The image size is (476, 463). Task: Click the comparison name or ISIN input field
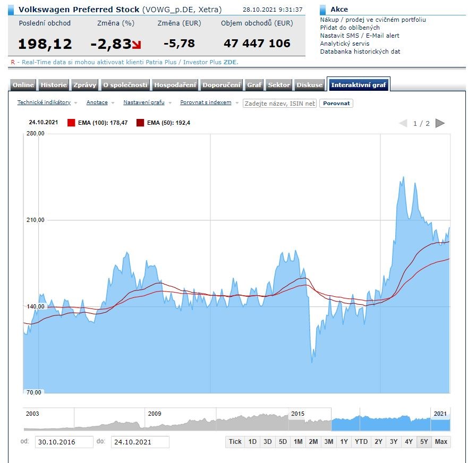tap(279, 104)
